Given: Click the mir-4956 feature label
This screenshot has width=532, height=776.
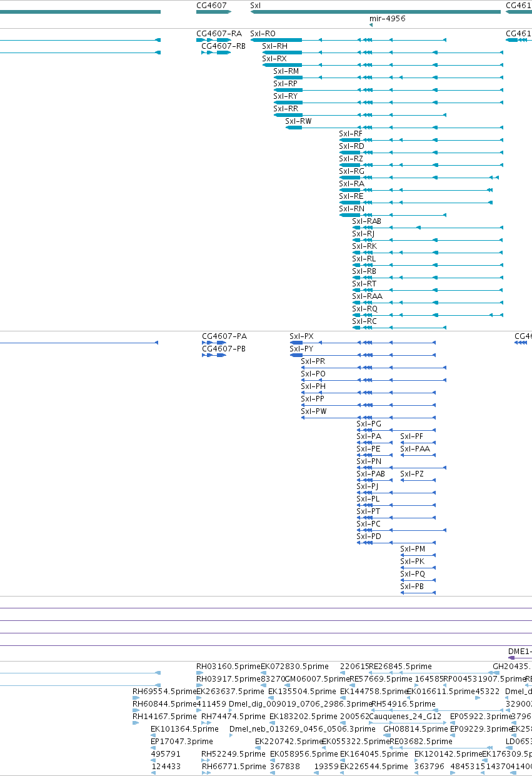Looking at the screenshot, I should point(387,19).
